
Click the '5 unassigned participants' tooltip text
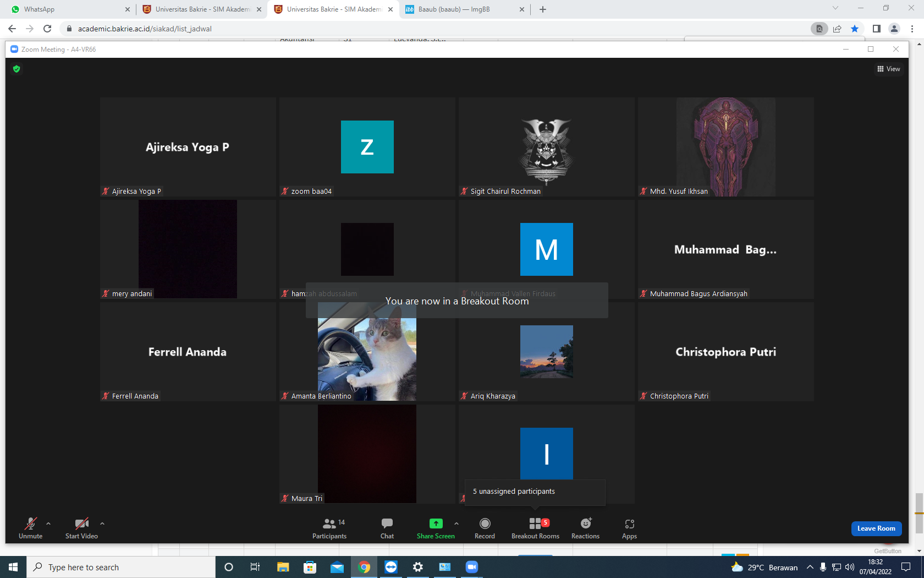coord(514,492)
